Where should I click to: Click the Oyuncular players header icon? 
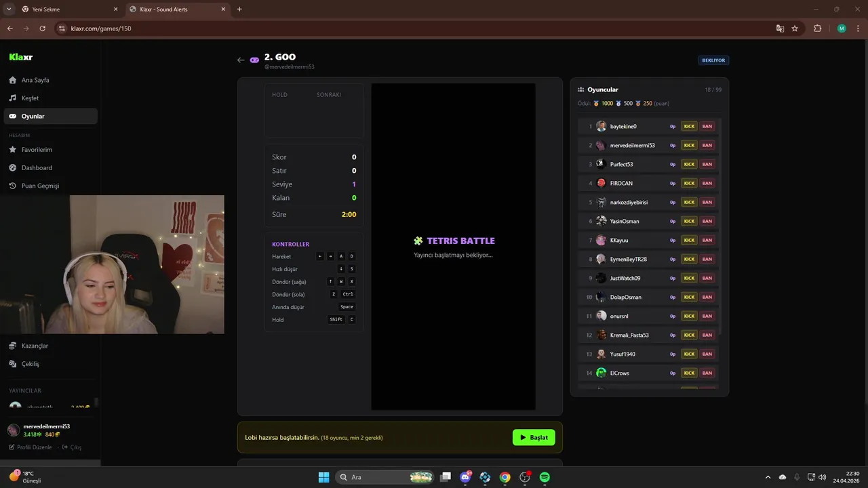click(580, 89)
